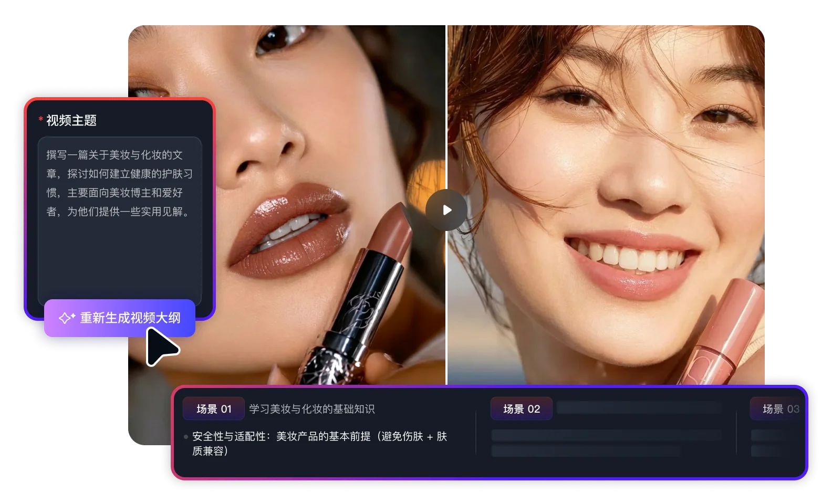Click the title 学习美妆与化妆的基础知识

(x=311, y=409)
